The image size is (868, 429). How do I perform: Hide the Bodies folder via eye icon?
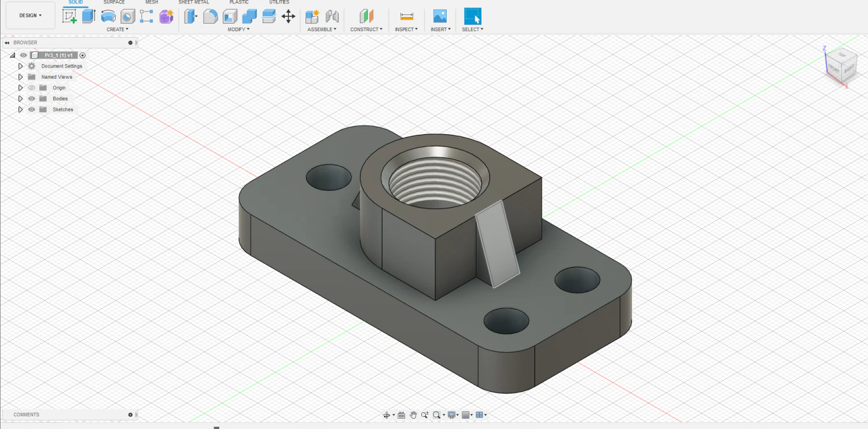pos(32,99)
